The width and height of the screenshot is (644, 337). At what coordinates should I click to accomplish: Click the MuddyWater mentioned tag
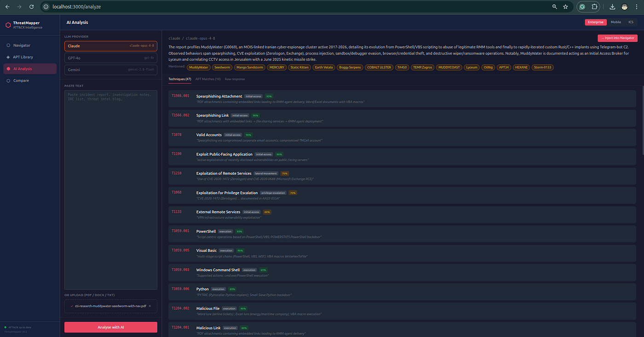pyautogui.click(x=199, y=67)
